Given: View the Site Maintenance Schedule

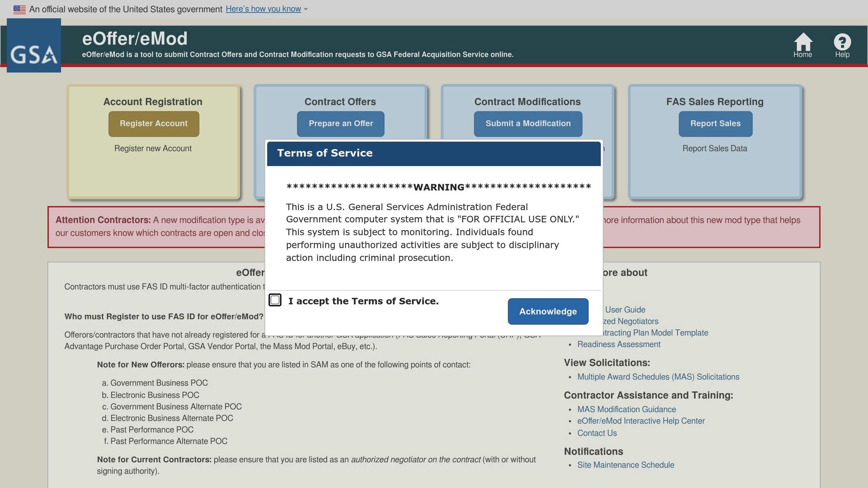Looking at the screenshot, I should [626, 465].
